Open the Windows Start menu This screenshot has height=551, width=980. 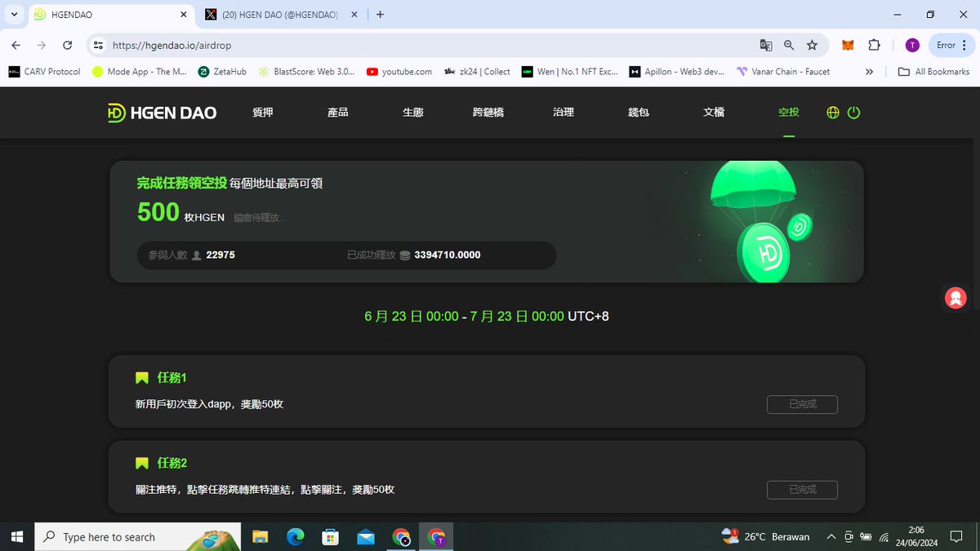16,536
